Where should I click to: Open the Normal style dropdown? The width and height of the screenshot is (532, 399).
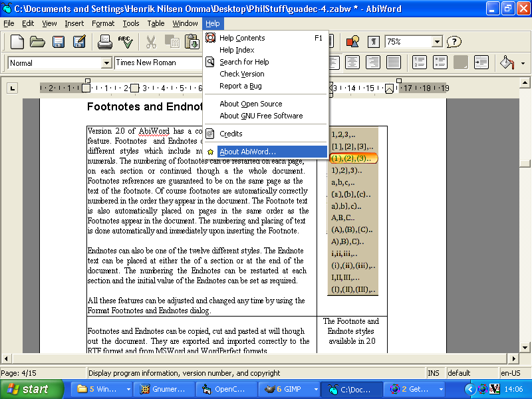[106, 63]
